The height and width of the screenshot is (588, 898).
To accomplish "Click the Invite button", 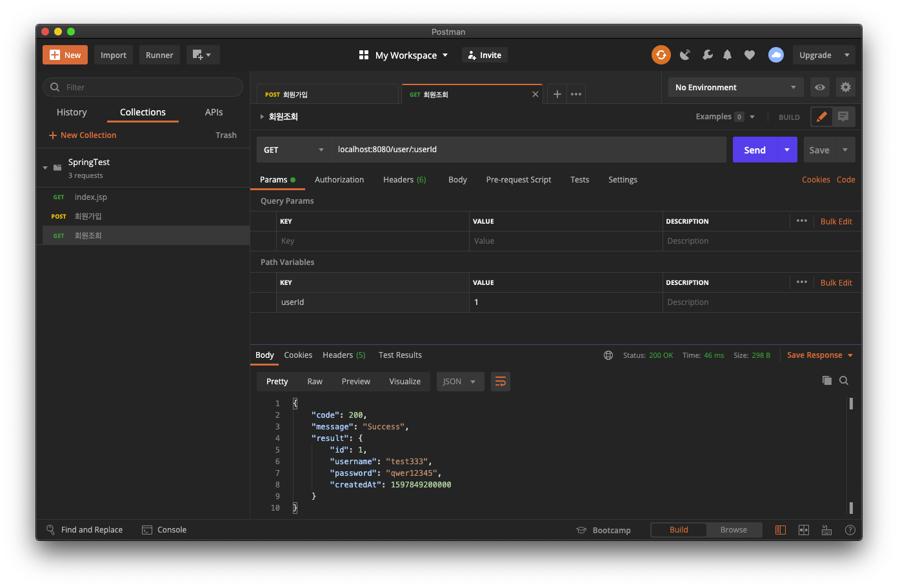I will (484, 55).
